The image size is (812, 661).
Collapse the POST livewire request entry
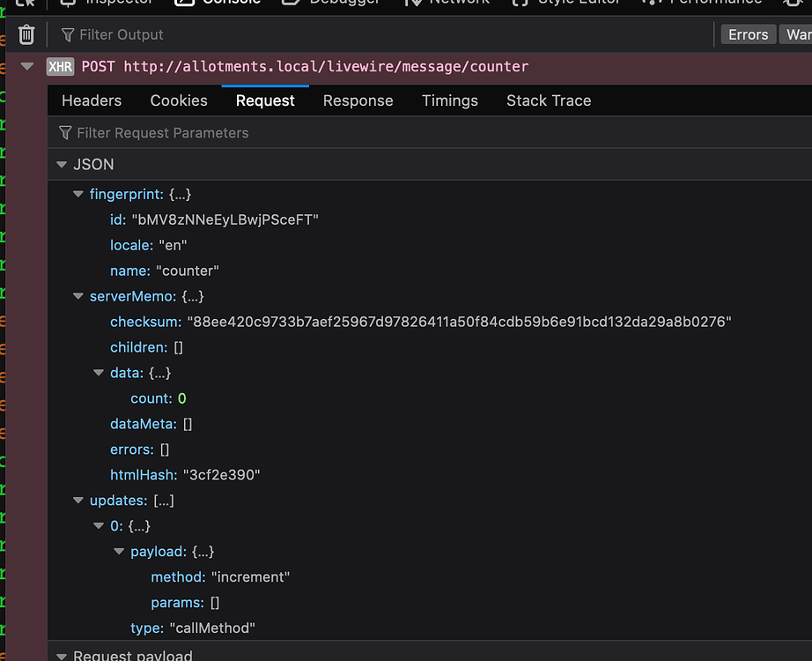(27, 66)
